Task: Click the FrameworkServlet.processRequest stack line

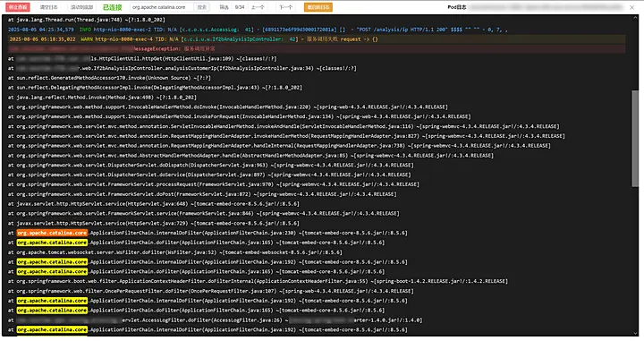Action: 214,184
